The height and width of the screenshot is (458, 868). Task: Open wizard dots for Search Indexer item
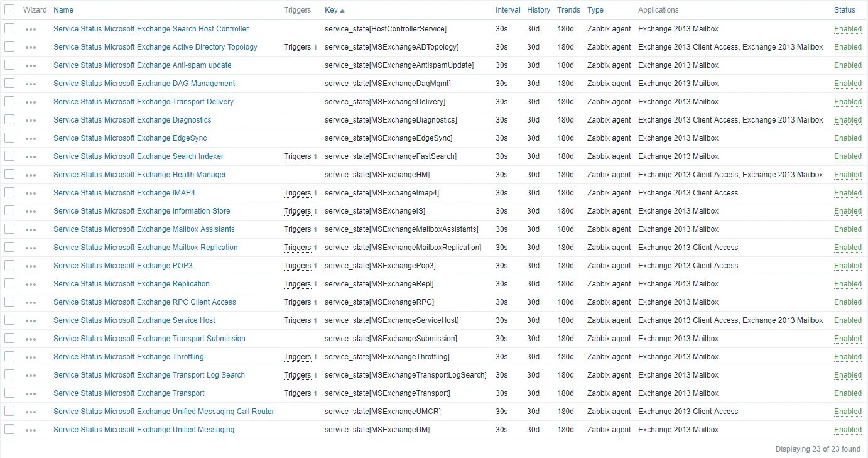click(x=31, y=157)
